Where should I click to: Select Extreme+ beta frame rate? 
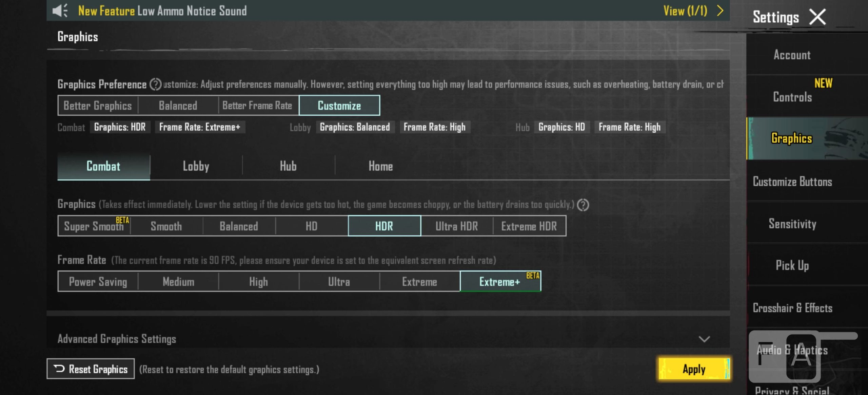pyautogui.click(x=500, y=281)
